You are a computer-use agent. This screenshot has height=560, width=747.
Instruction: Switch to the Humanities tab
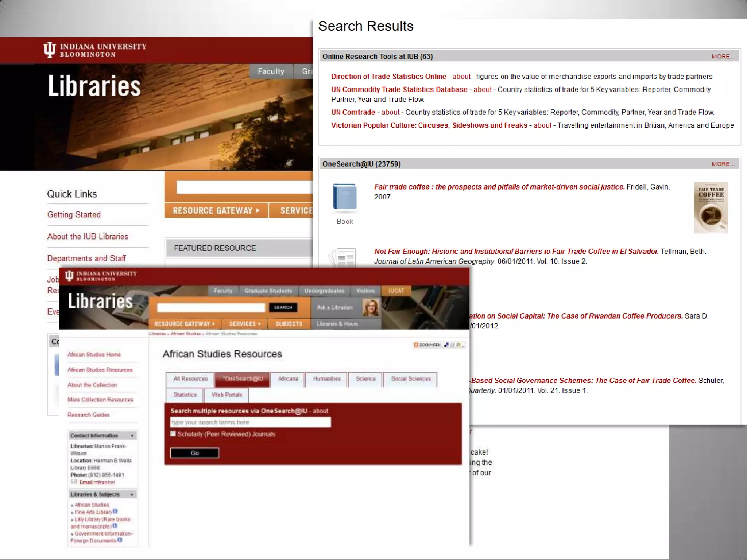(326, 379)
